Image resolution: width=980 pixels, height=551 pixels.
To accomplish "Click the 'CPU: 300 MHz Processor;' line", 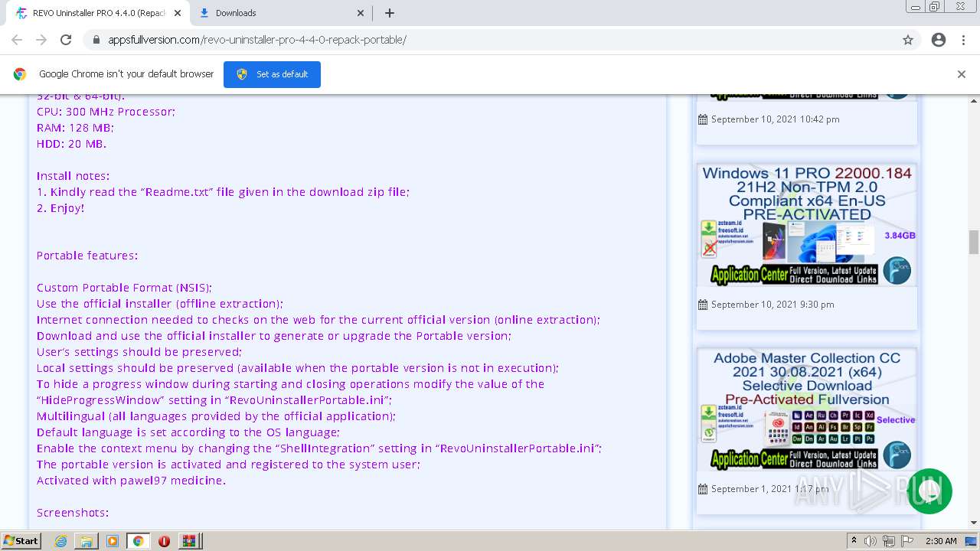I will coord(106,112).
